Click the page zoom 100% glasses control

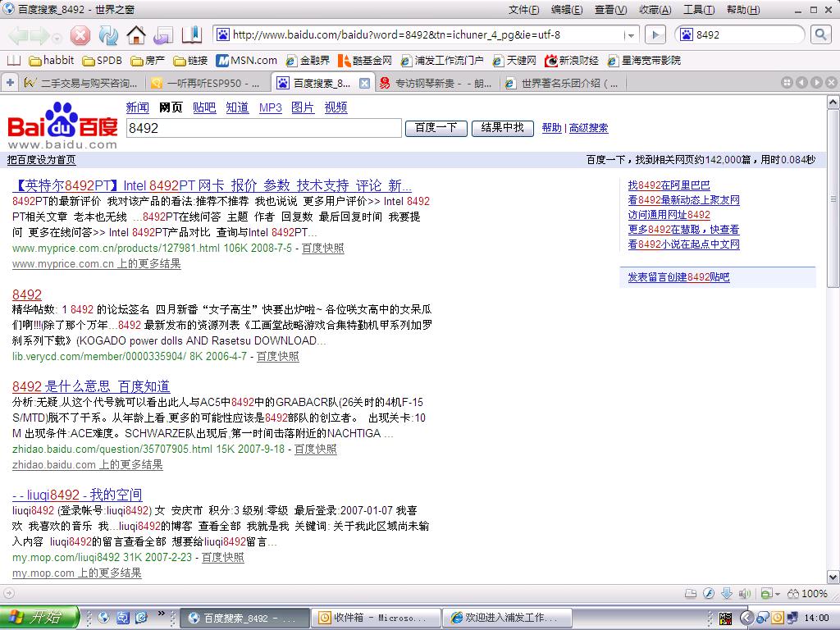(x=807, y=593)
